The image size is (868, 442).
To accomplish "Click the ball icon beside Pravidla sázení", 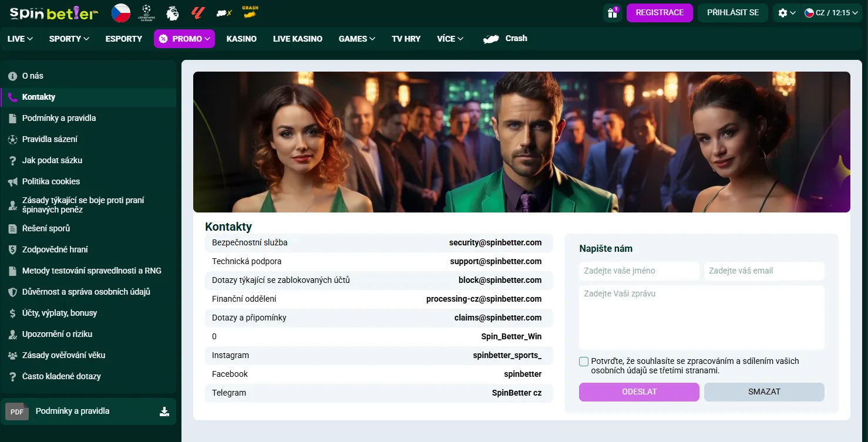I will (12, 139).
